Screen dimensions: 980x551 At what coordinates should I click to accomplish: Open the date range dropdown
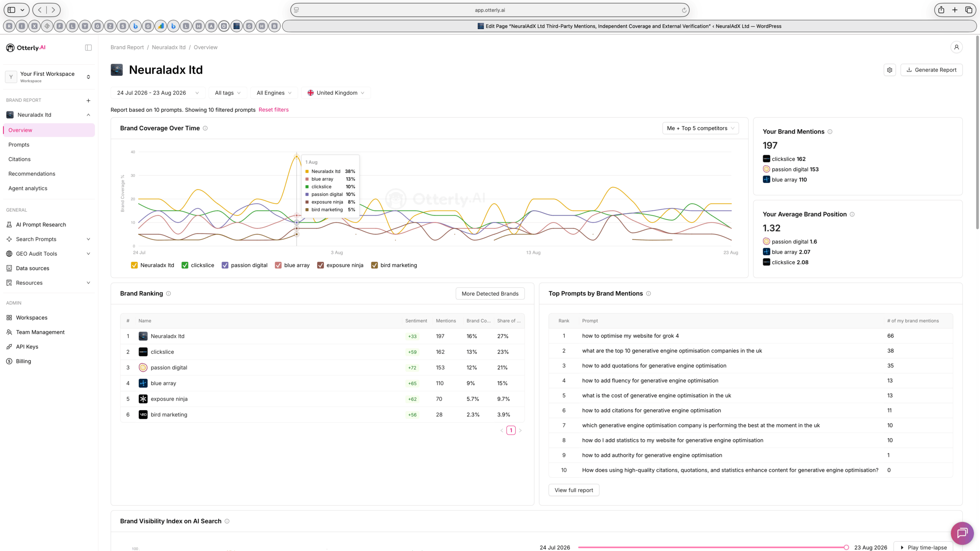click(158, 93)
